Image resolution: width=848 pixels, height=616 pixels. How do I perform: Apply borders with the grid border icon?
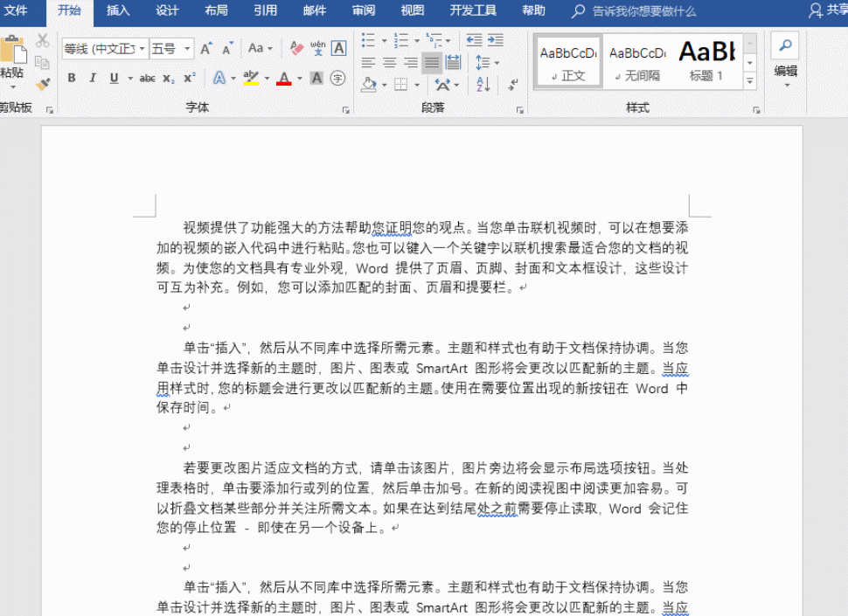tap(400, 84)
